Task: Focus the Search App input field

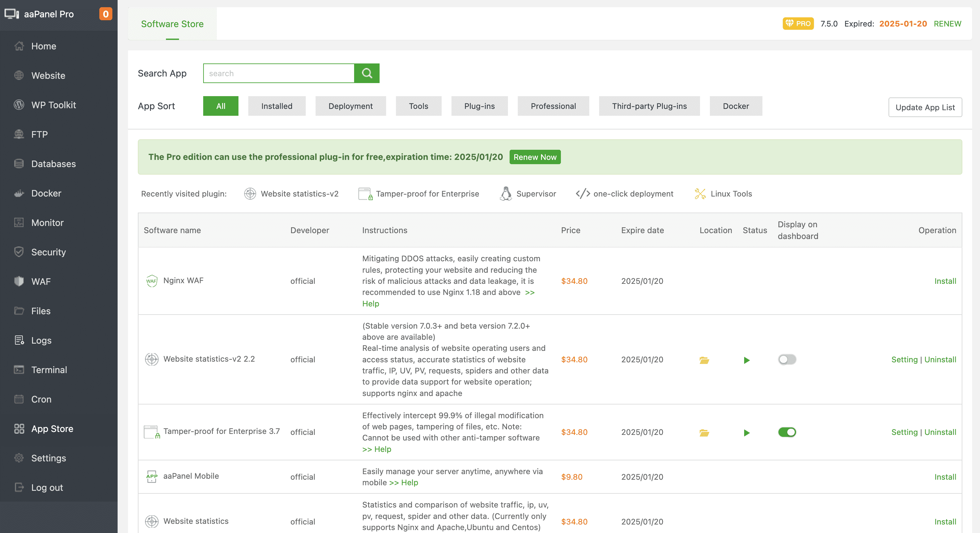Action: [x=278, y=73]
